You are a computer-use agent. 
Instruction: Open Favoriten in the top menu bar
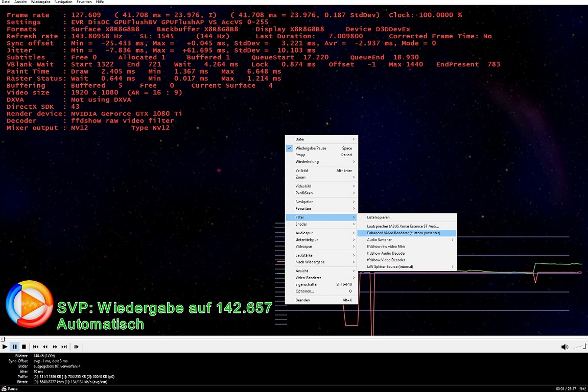pos(84,2)
